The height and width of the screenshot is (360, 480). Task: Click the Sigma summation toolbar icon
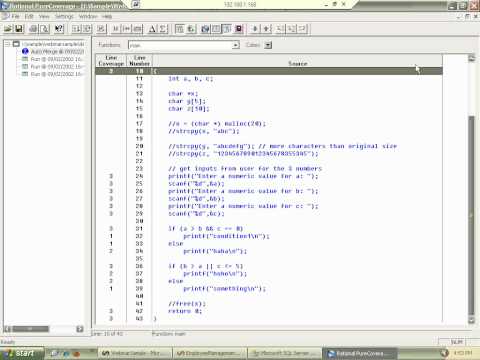(x=163, y=29)
